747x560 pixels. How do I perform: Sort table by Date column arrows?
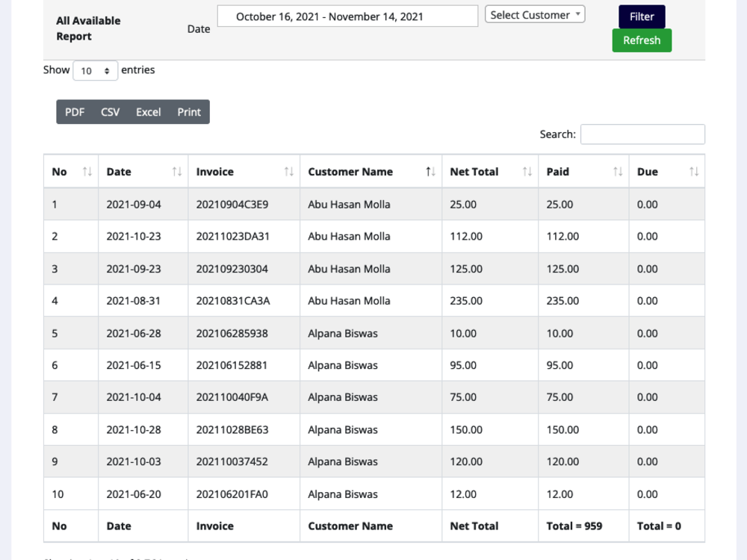tap(177, 172)
